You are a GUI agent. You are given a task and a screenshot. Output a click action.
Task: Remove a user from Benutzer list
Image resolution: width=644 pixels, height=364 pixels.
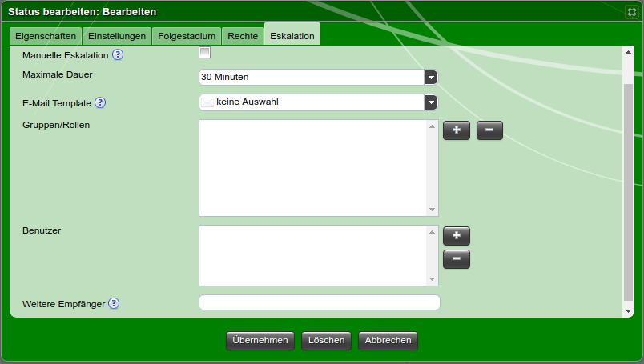coord(457,259)
